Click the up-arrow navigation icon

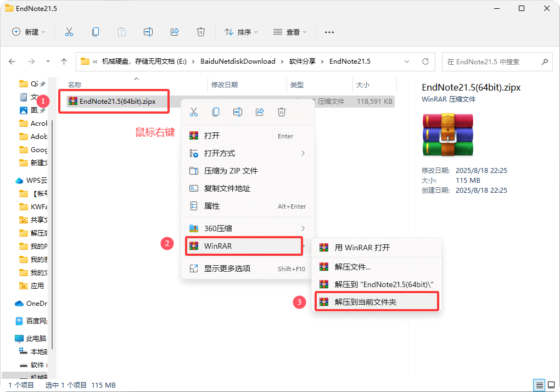coord(64,61)
